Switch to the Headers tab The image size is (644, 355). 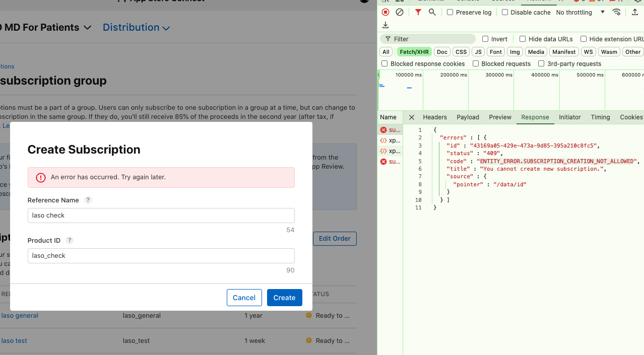click(434, 117)
